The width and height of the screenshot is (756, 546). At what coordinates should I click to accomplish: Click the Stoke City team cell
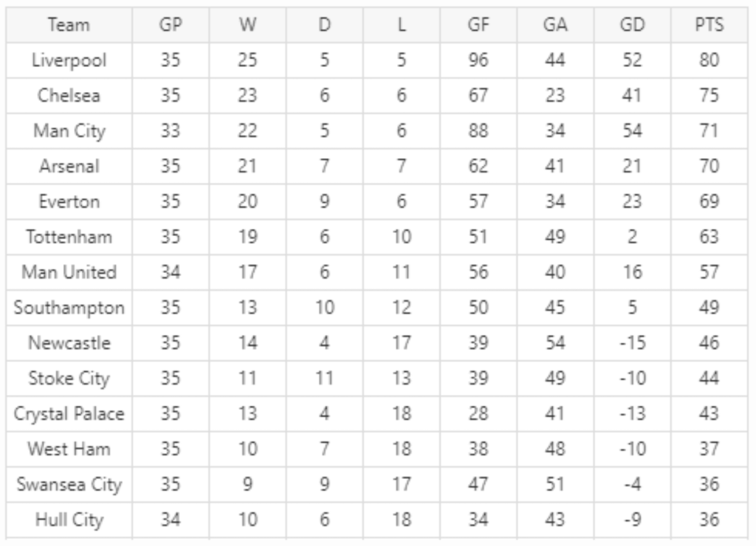tap(69, 379)
